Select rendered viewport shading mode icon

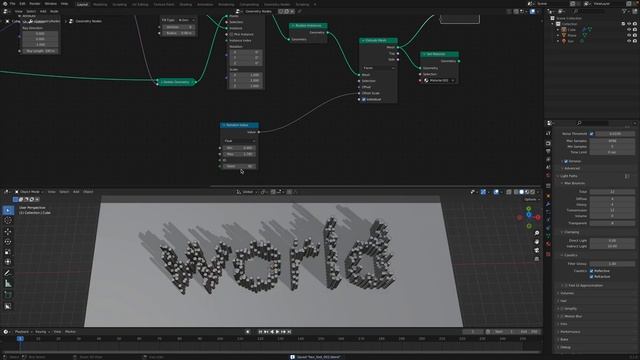(532, 192)
